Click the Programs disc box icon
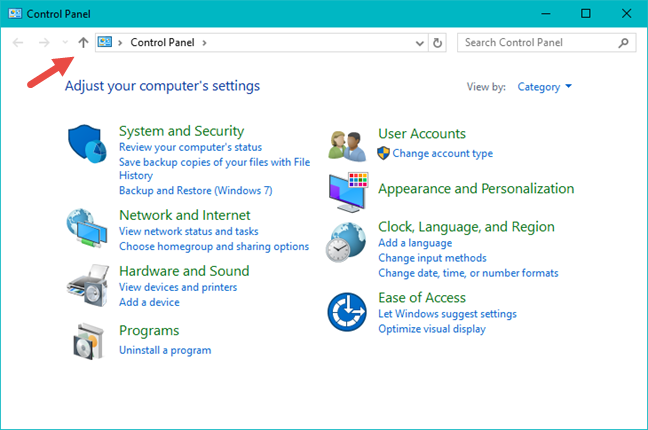This screenshot has width=648, height=430. tap(89, 342)
